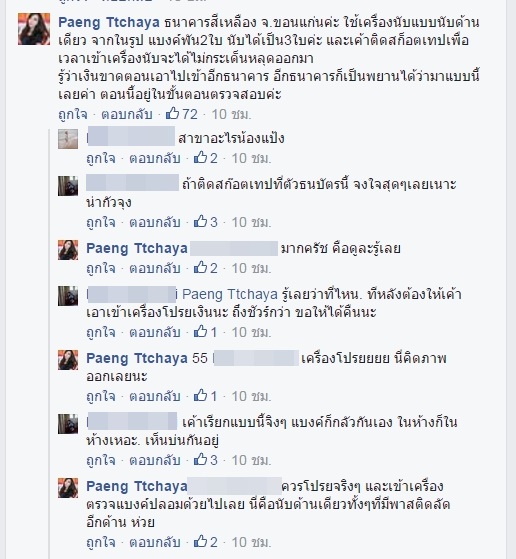Screen dimensions: 516x559
Task: Like the main comment about ธนาคารสีเหลือง
Action: pos(73,114)
